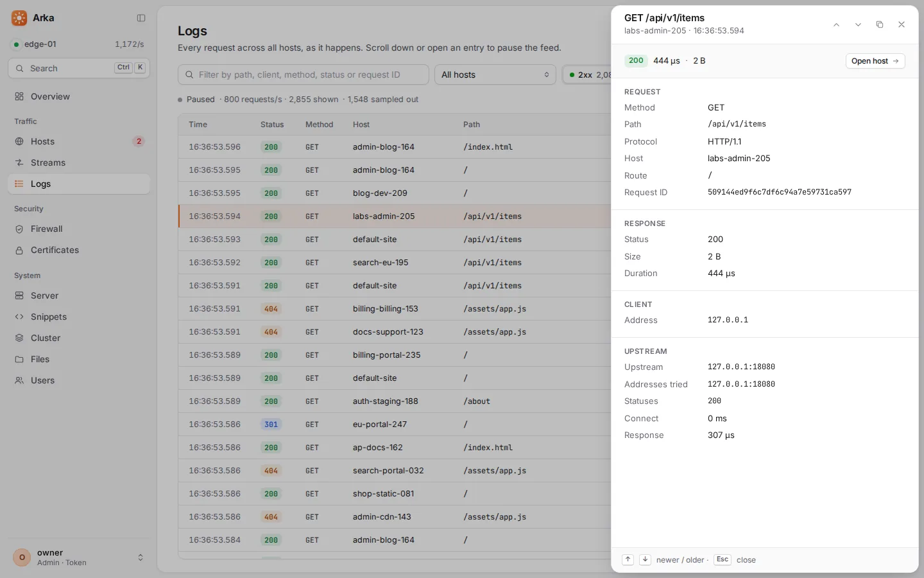924x578 pixels.
Task: Open Overview in the sidebar
Action: [x=79, y=96]
